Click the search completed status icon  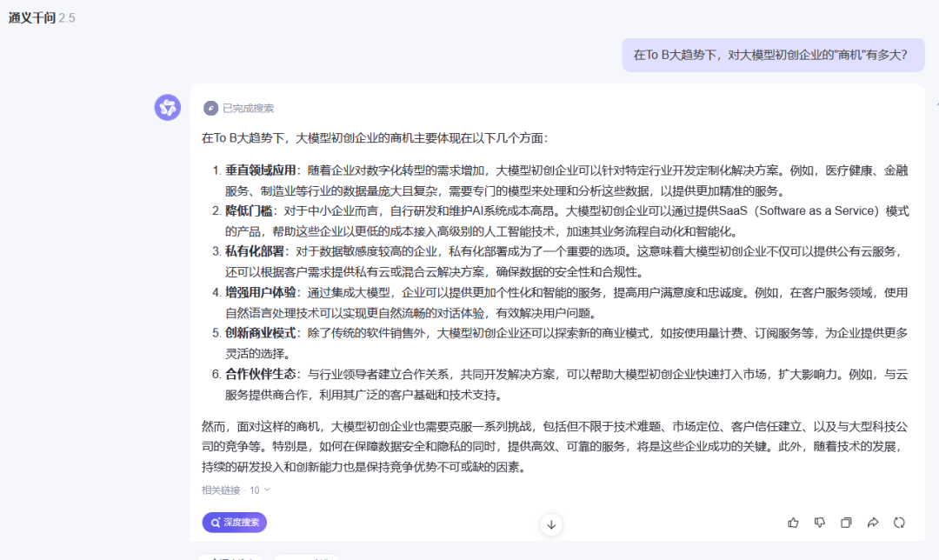pos(210,108)
